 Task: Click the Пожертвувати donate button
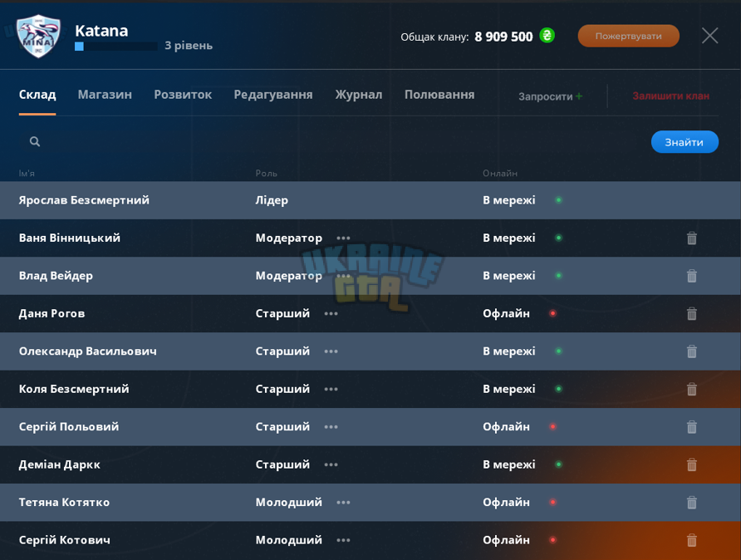tap(629, 36)
